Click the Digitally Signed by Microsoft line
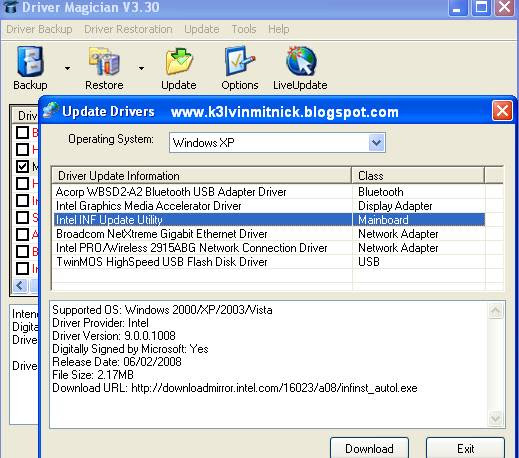This screenshot has width=519, height=458. [130, 349]
